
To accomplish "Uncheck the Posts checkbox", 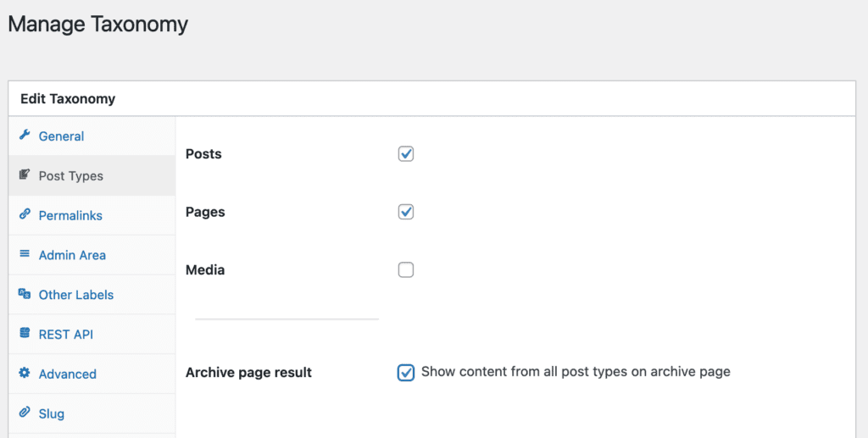I will pos(406,153).
